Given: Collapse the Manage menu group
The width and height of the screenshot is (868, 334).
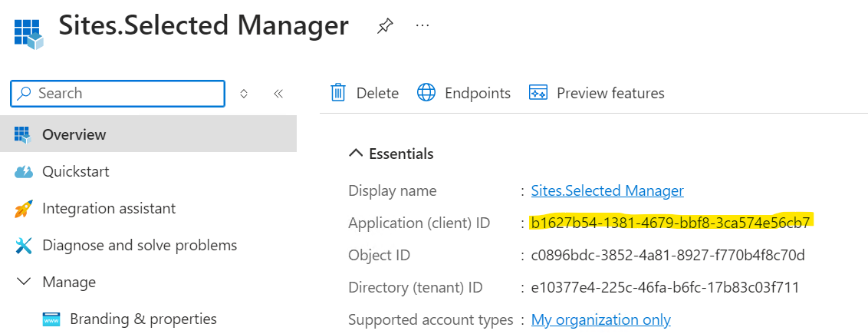Looking at the screenshot, I should pos(25,282).
